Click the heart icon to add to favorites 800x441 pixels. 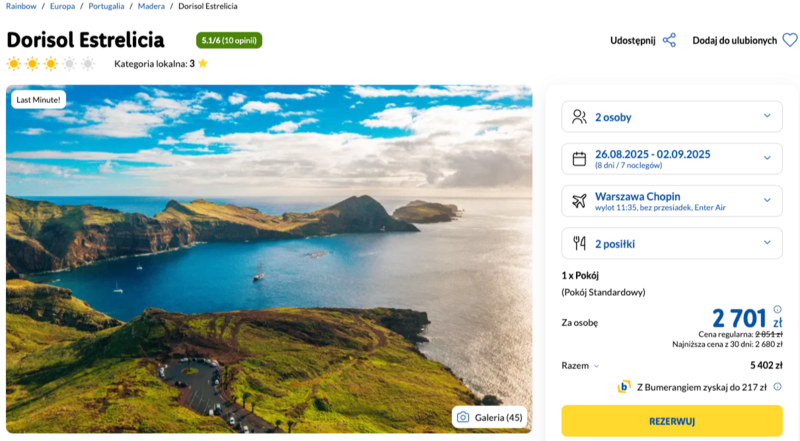coord(790,40)
